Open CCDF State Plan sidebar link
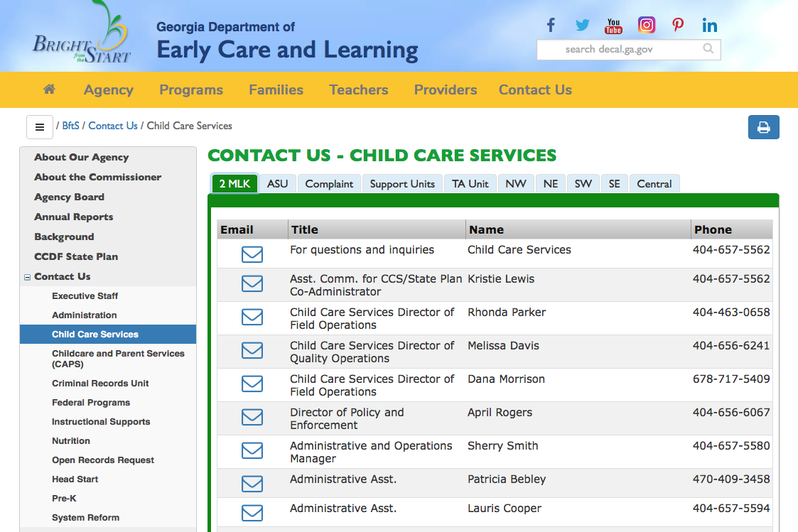The width and height of the screenshot is (798, 532). tap(76, 256)
